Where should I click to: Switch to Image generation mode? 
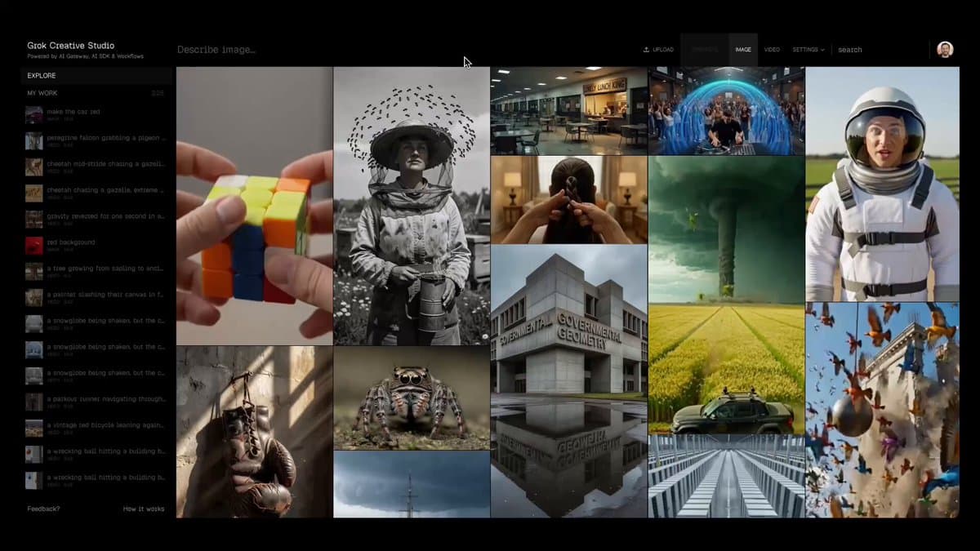point(742,50)
